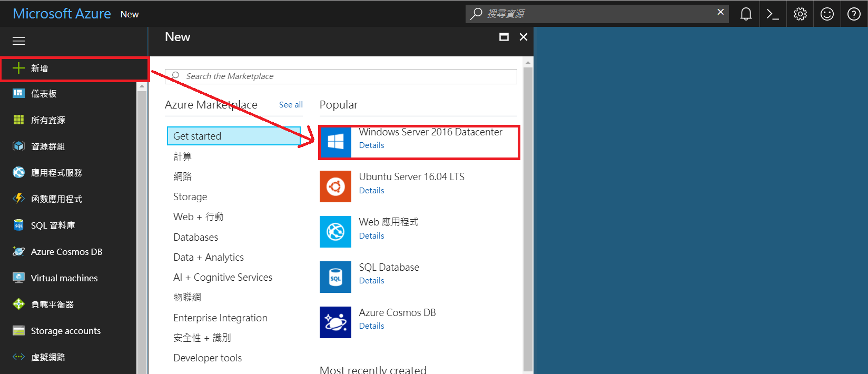Click the Windows Server 2016 Datacenter tile icon
Viewport: 868px width, 374px height.
336,142
